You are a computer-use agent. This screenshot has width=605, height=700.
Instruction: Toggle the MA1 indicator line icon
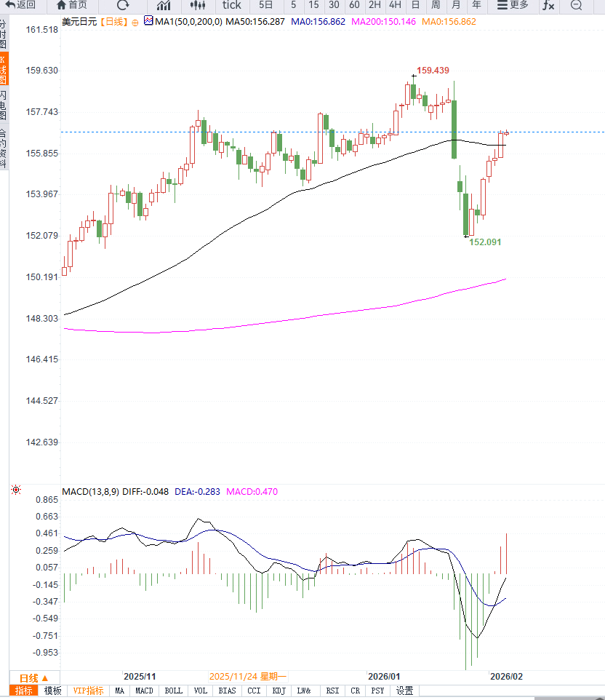(x=148, y=21)
